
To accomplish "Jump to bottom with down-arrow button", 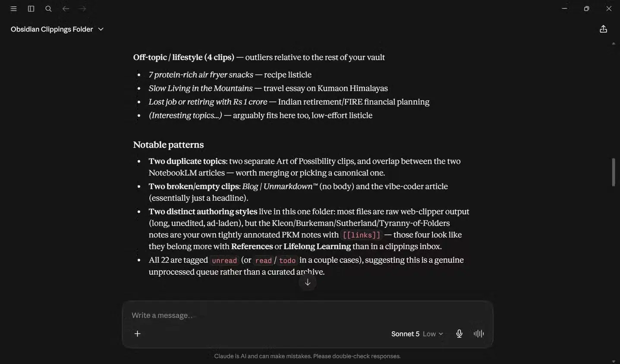I will (x=308, y=282).
